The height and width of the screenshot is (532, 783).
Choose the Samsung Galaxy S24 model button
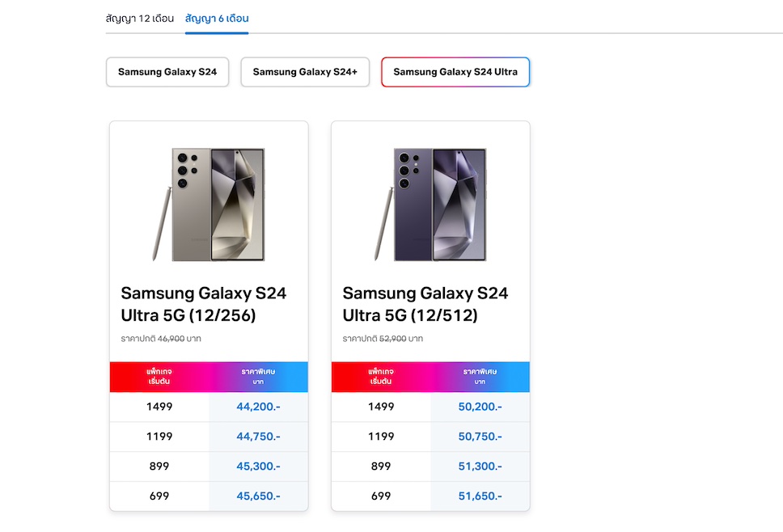click(x=167, y=72)
